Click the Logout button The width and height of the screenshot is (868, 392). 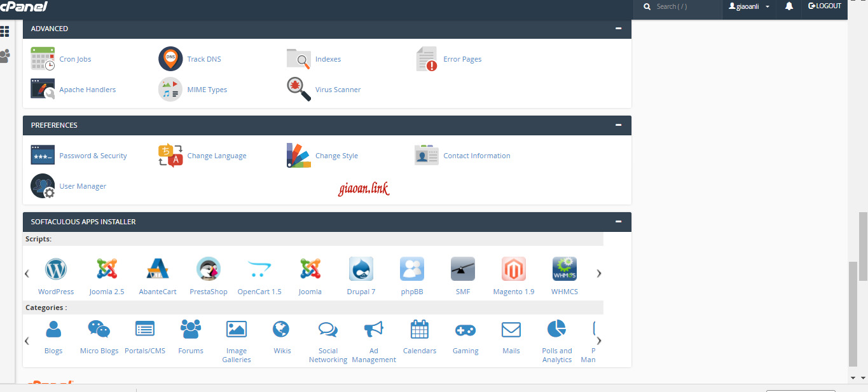825,6
